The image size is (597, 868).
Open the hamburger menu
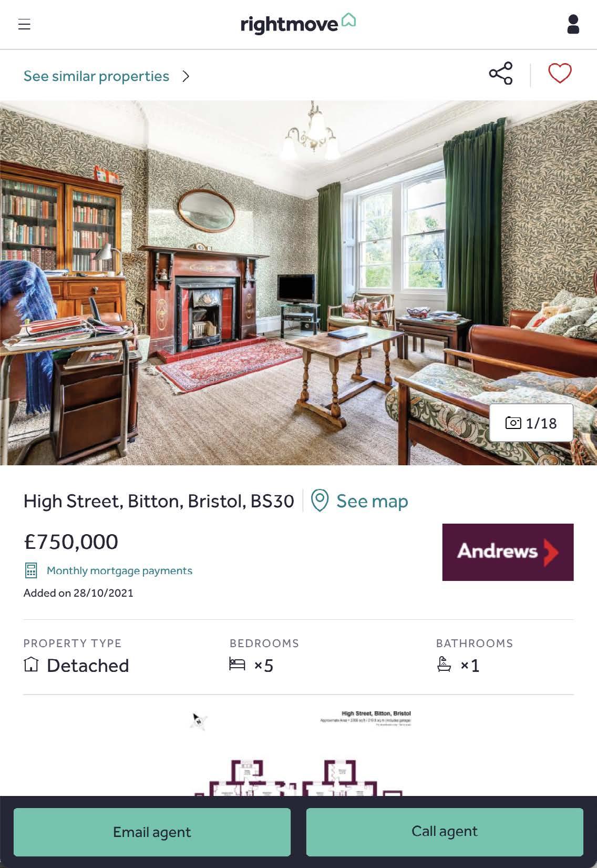pos(24,24)
